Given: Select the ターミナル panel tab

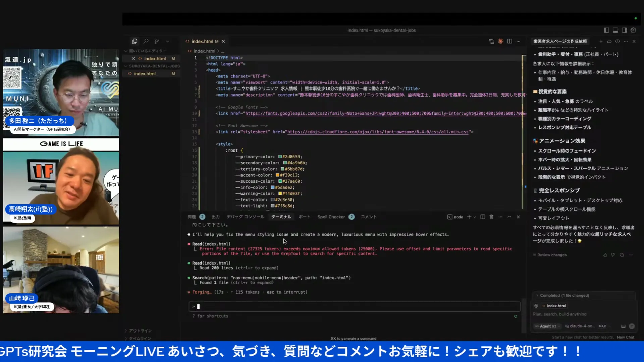Looking at the screenshot, I should [281, 217].
